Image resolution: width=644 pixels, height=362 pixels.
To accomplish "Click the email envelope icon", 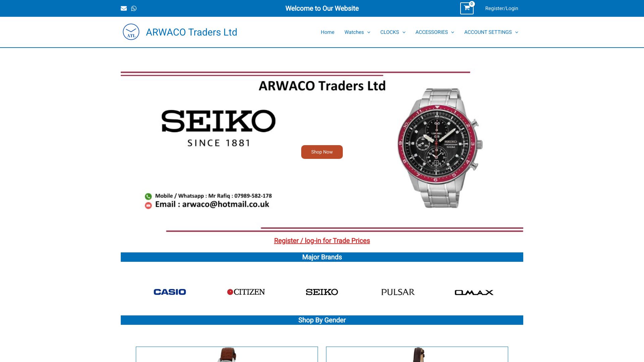I will pyautogui.click(x=124, y=8).
